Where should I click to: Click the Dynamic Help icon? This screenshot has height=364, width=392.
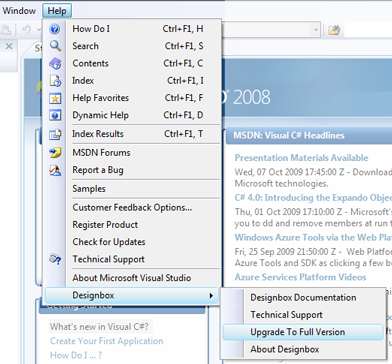(55, 115)
